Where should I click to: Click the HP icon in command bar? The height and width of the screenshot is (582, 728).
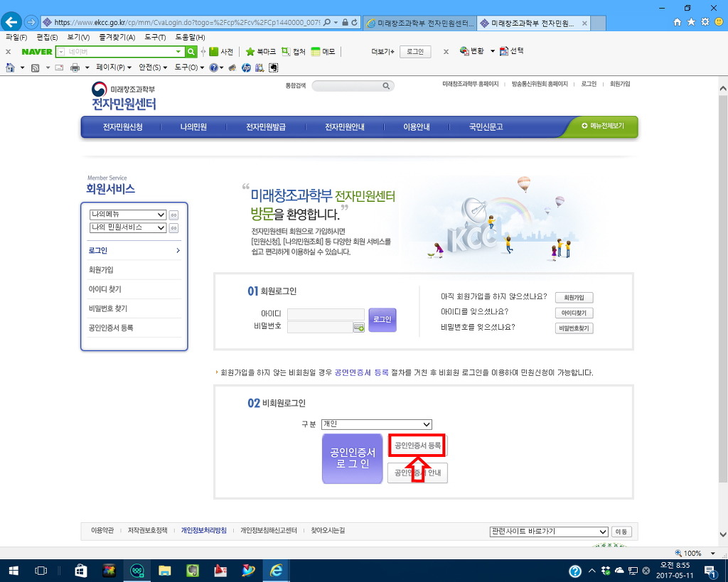(x=246, y=68)
